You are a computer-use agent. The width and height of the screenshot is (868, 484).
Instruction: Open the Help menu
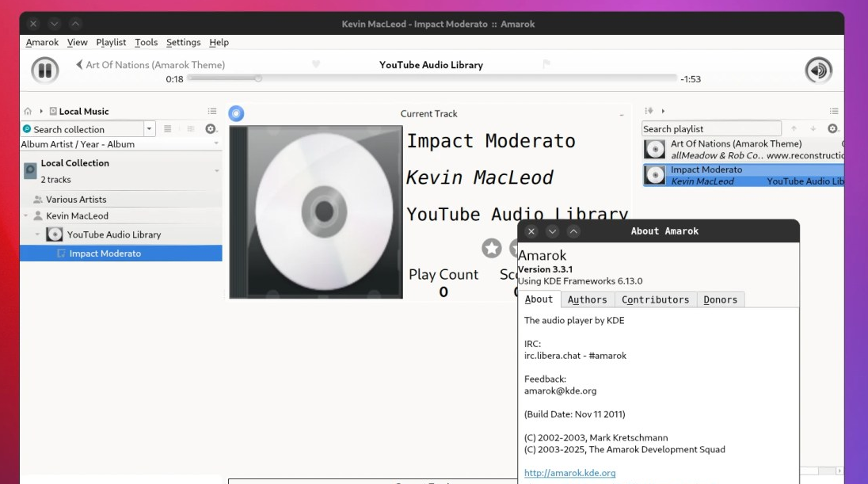coord(219,42)
